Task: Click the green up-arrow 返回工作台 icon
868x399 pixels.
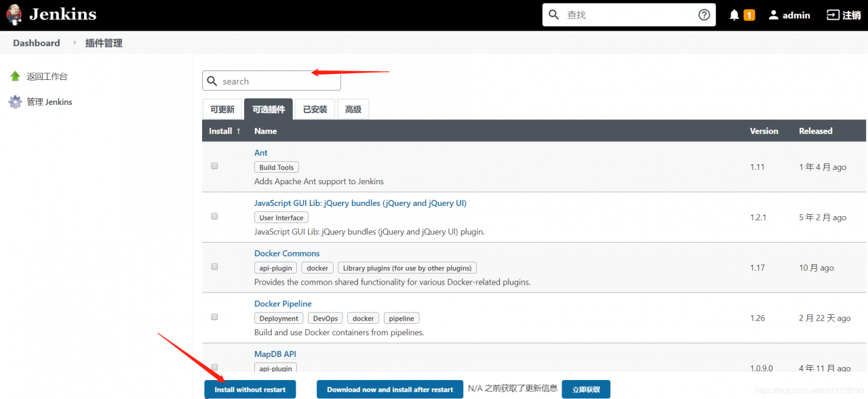Action: coord(15,76)
